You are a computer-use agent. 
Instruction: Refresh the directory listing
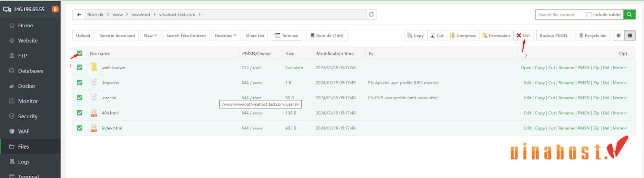click(371, 15)
